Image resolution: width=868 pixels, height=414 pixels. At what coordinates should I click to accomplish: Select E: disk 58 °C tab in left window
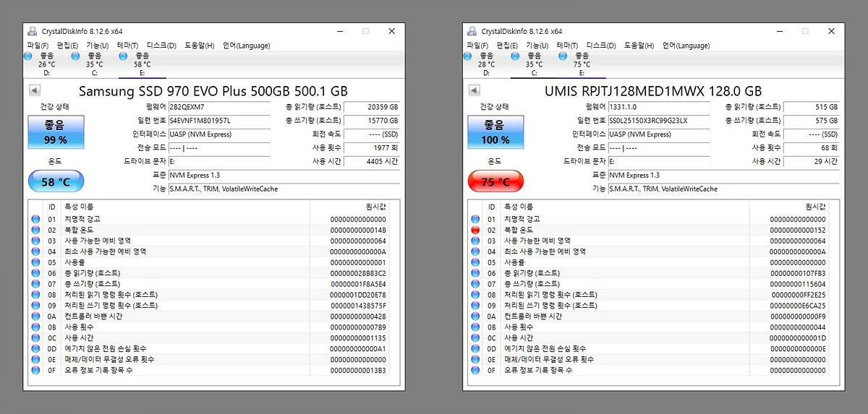point(142,64)
